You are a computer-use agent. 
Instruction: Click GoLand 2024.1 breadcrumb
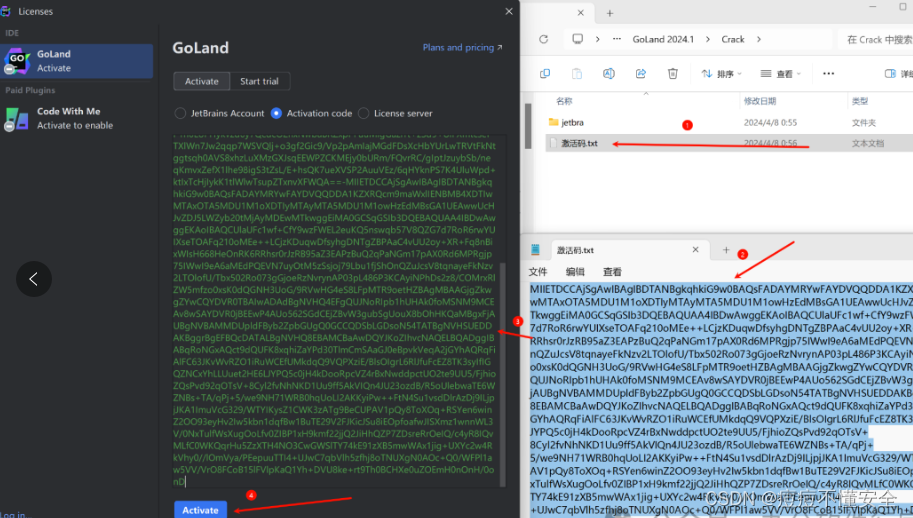tap(663, 39)
